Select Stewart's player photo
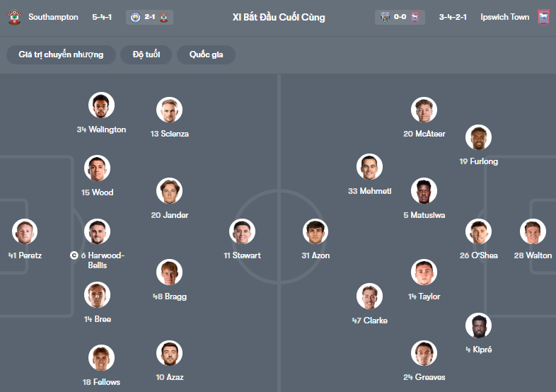 coord(242,232)
